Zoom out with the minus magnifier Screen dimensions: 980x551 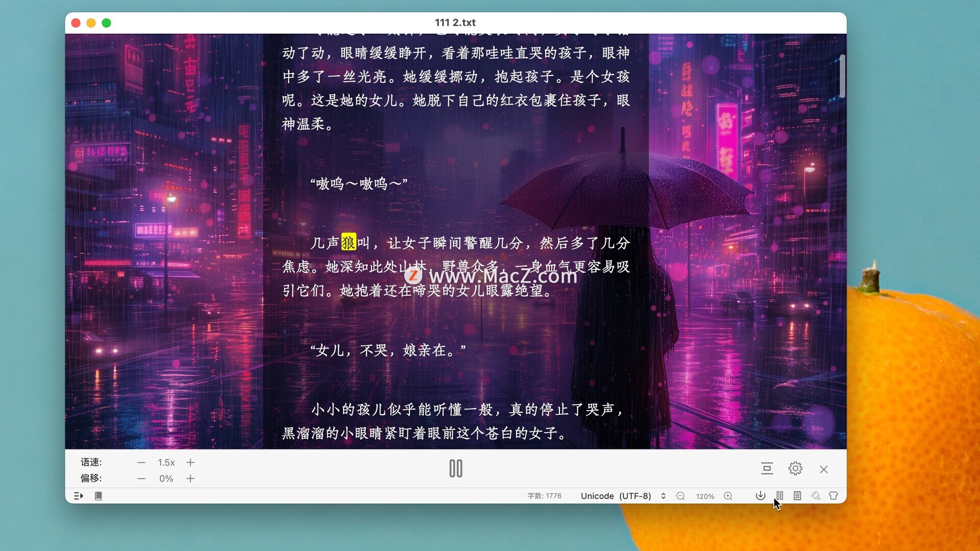click(680, 496)
